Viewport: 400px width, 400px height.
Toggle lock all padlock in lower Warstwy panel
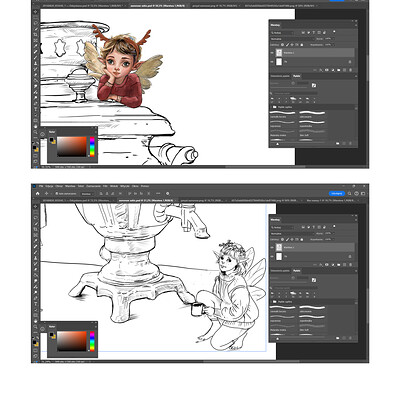302,239
